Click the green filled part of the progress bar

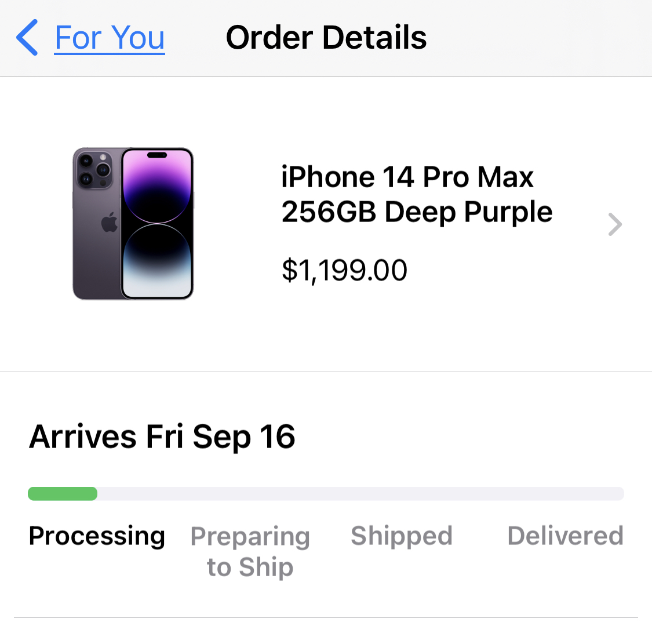(63, 494)
